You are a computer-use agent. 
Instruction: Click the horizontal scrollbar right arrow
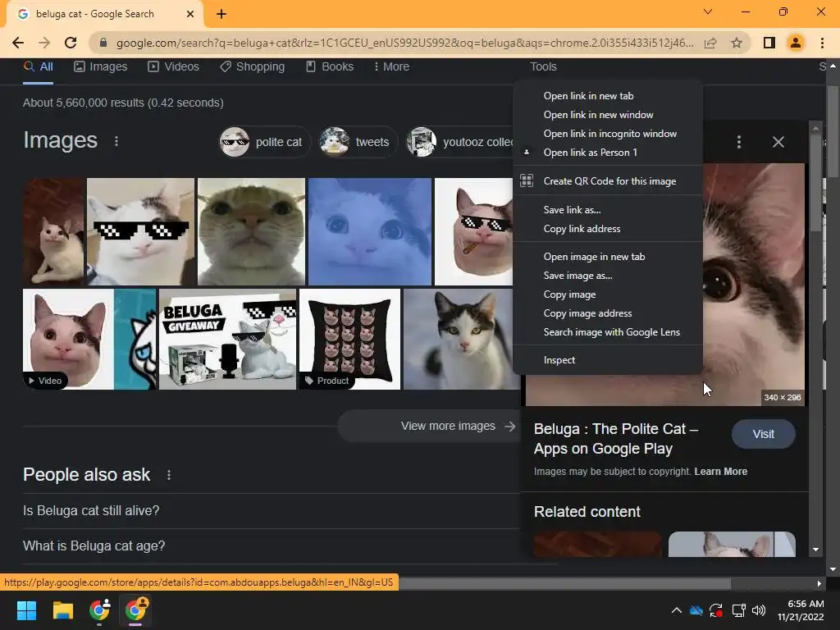point(819,583)
